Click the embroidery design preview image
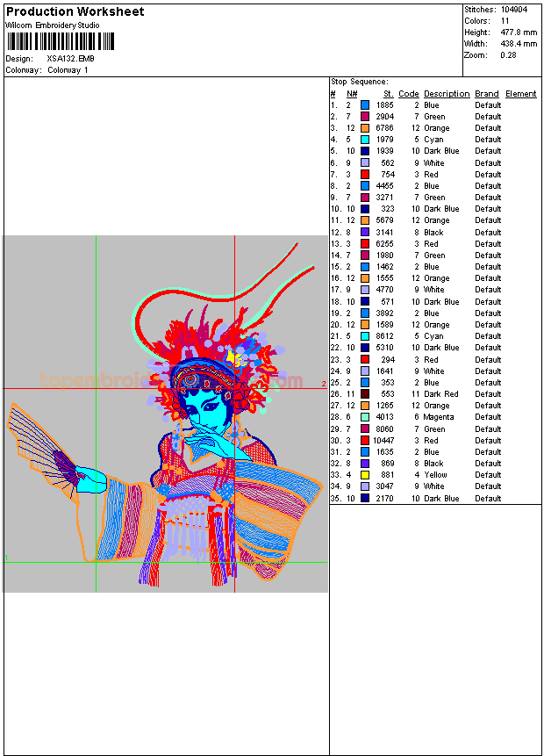This screenshot has height=756, width=544. point(165,414)
